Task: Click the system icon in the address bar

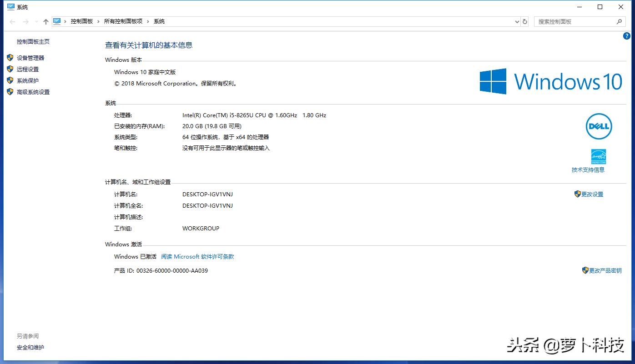Action: [57, 21]
